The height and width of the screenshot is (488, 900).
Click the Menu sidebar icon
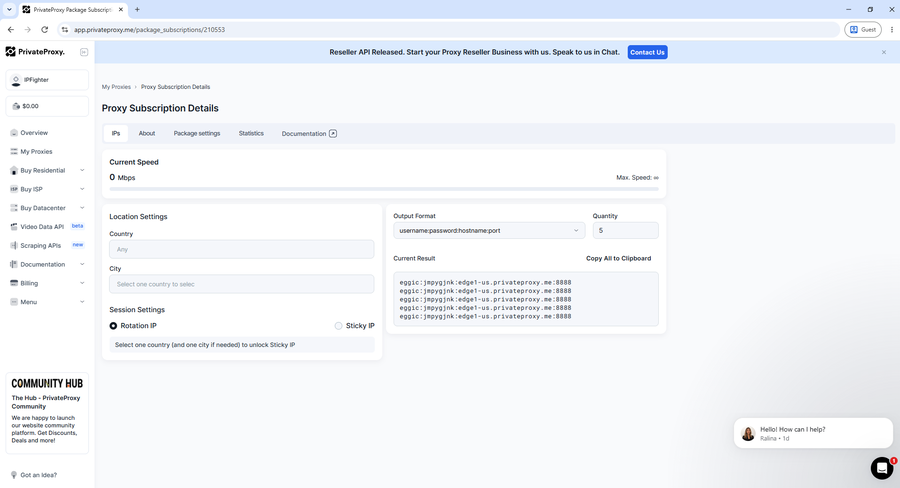tap(14, 302)
